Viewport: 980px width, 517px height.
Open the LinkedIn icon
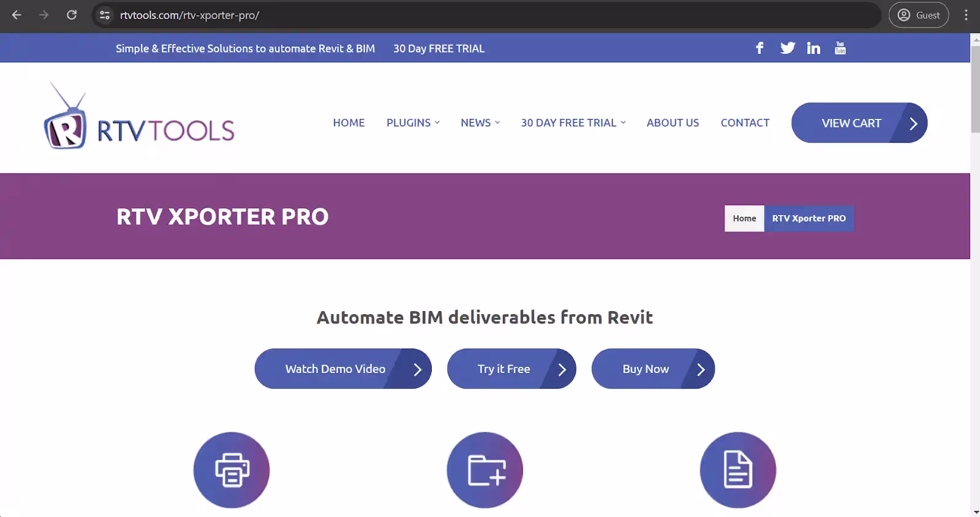click(x=813, y=48)
